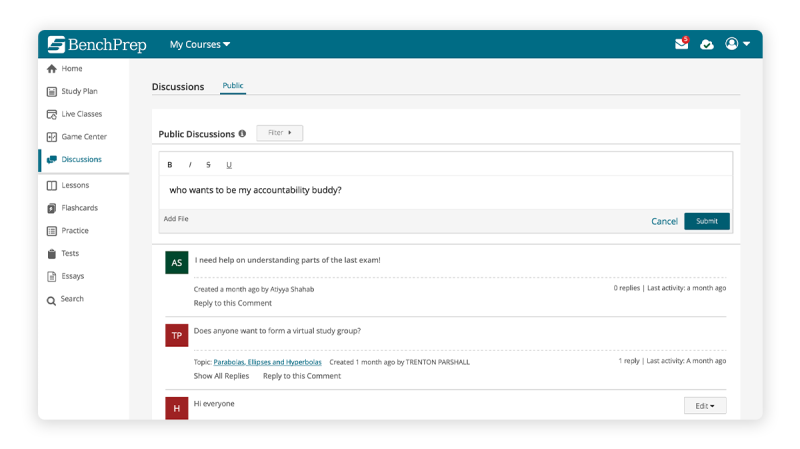Image resolution: width=800 pixels, height=449 pixels.
Task: Select Flashcards from the sidebar label
Action: [x=80, y=208]
